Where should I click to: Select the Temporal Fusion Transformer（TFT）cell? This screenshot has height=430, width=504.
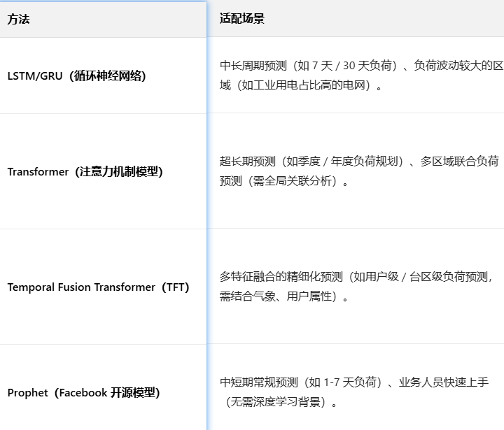coord(103,287)
